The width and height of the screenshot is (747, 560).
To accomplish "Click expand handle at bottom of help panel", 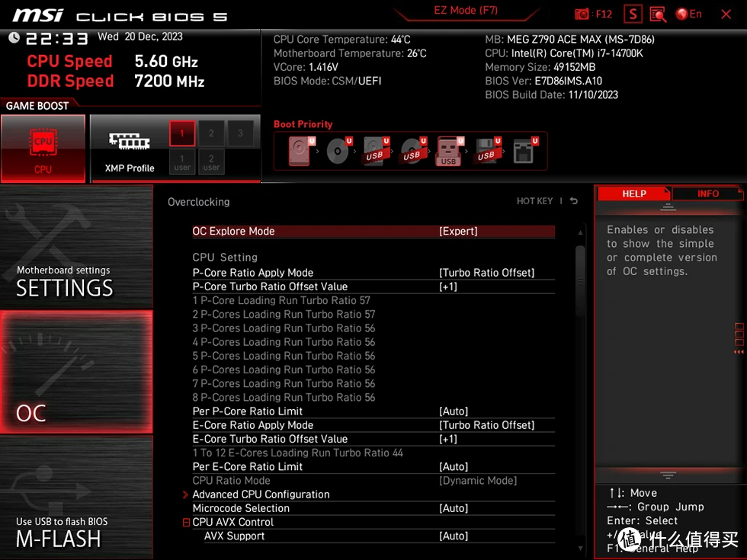I will (x=668, y=475).
